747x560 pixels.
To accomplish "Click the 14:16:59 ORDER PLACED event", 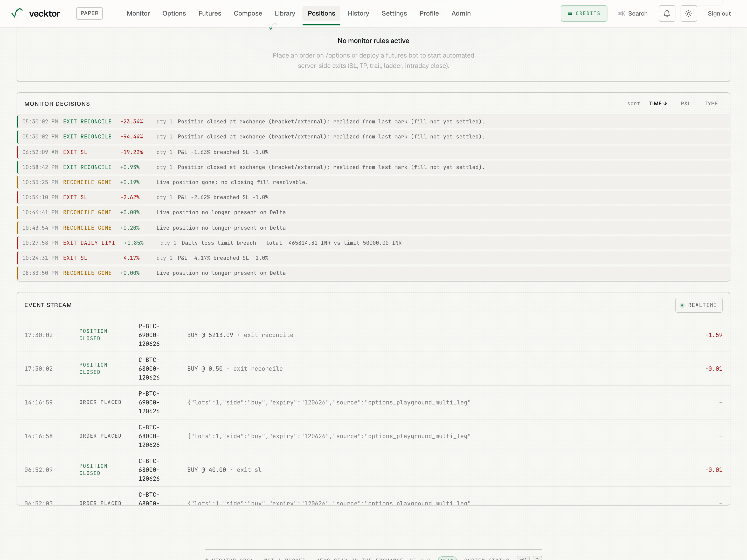I will [374, 402].
